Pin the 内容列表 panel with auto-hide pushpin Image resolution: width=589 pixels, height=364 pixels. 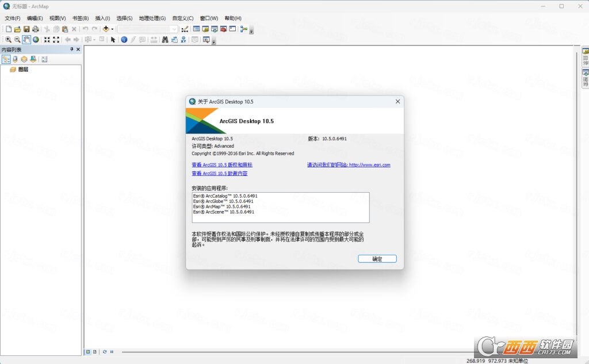pyautogui.click(x=72, y=49)
